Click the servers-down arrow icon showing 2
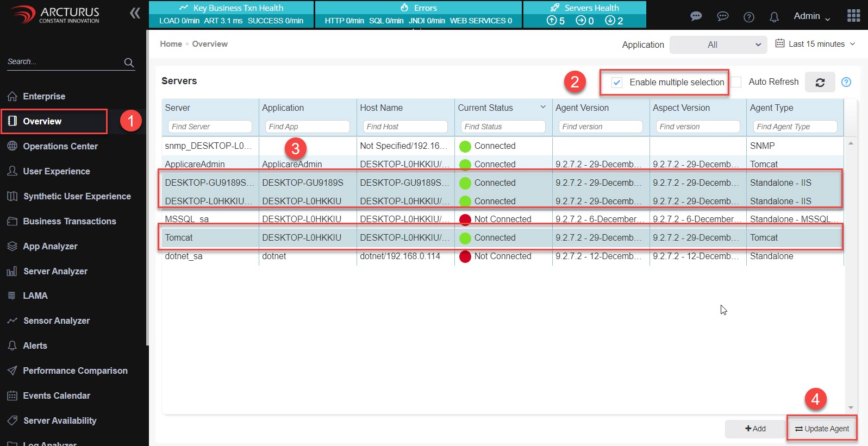 (610, 21)
